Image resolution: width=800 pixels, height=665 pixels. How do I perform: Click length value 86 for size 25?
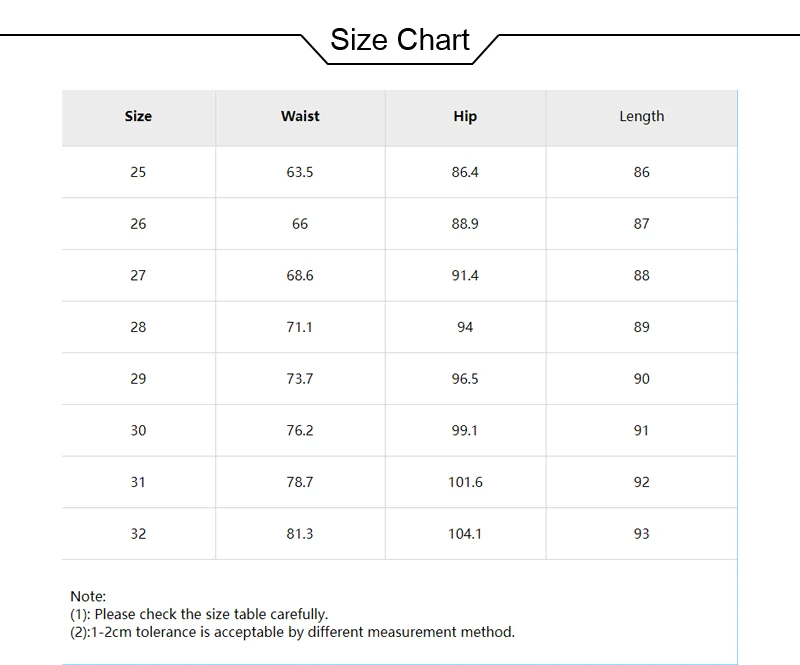tap(642, 172)
